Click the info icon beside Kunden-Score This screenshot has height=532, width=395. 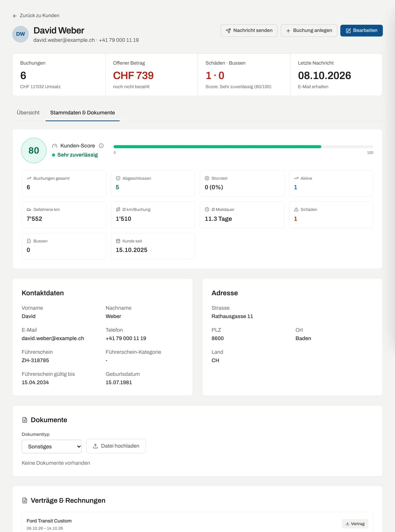101,146
